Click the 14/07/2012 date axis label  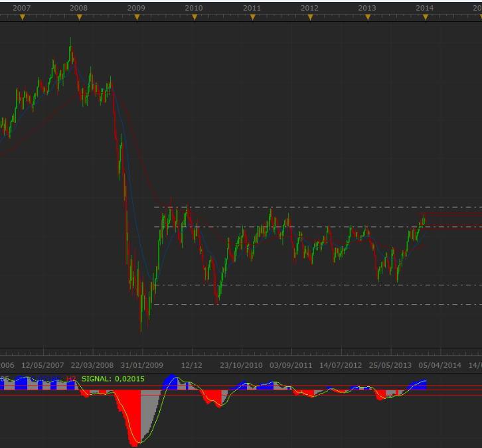(341, 365)
